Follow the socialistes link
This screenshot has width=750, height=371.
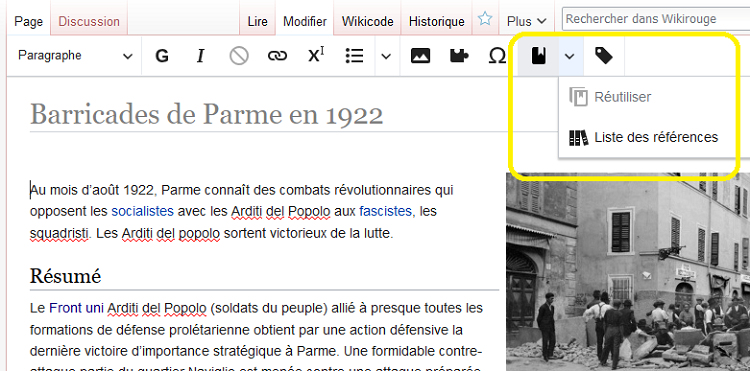click(x=143, y=211)
